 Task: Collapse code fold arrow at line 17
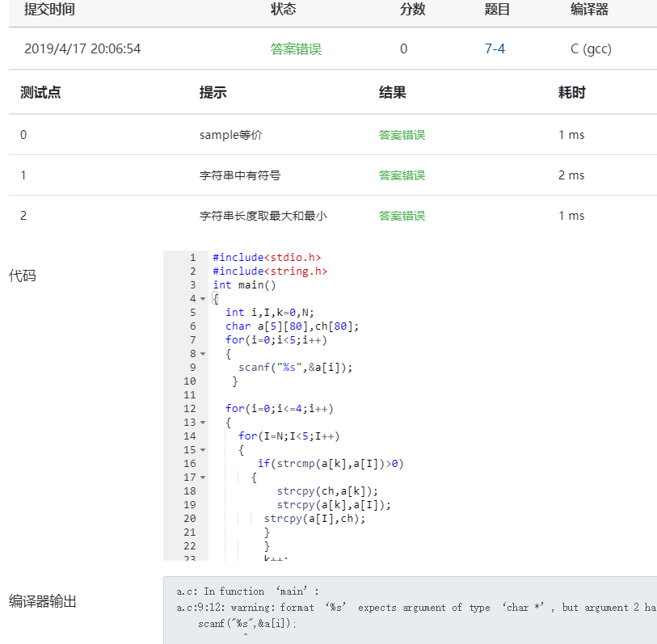203,478
